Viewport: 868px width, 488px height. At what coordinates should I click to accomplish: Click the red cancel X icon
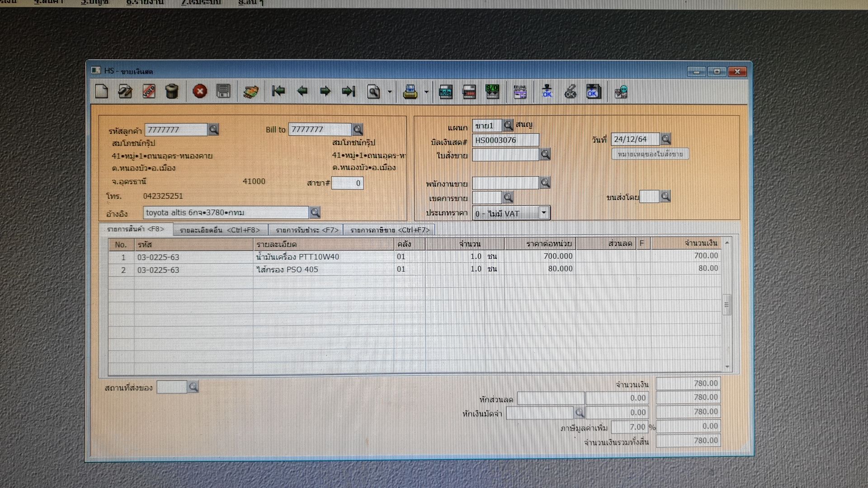[x=200, y=91]
